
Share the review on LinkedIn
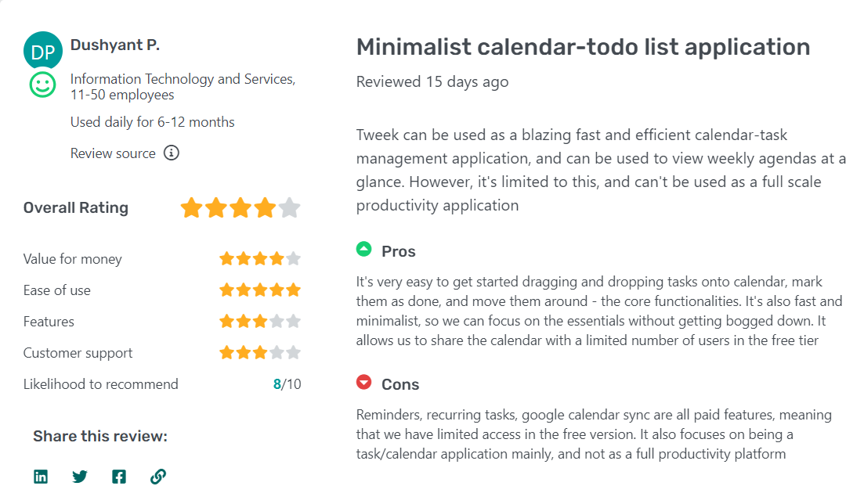click(40, 476)
